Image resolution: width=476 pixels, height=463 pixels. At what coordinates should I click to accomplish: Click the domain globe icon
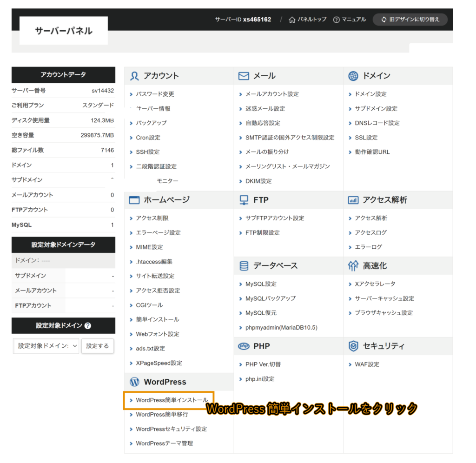[353, 76]
